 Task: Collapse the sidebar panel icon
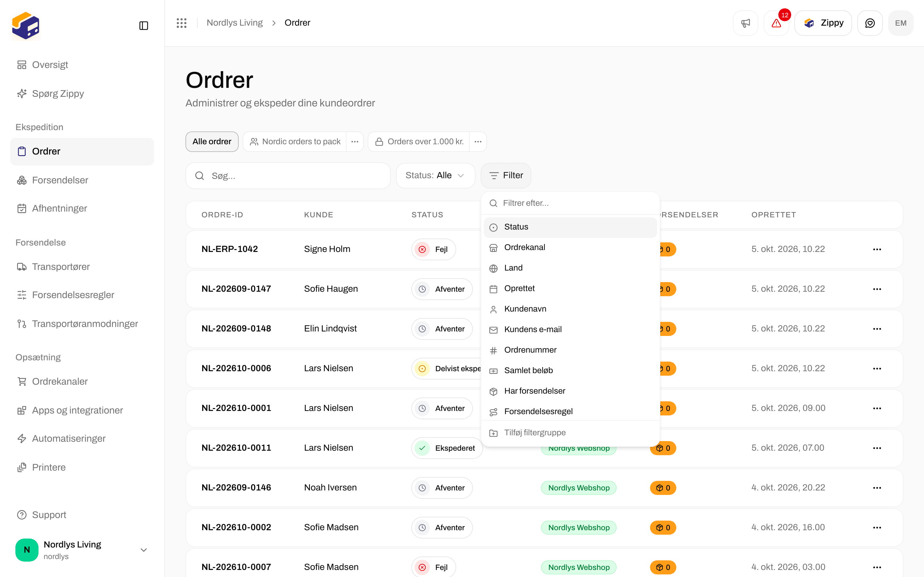coord(143,26)
